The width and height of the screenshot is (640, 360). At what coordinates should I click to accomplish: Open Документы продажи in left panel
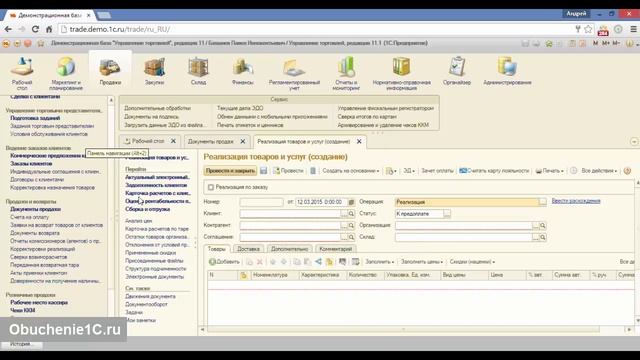(35, 209)
